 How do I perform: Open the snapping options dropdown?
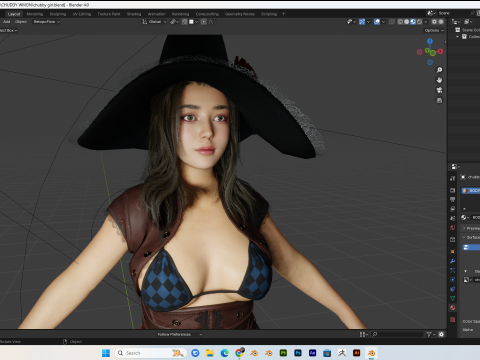pos(193,22)
